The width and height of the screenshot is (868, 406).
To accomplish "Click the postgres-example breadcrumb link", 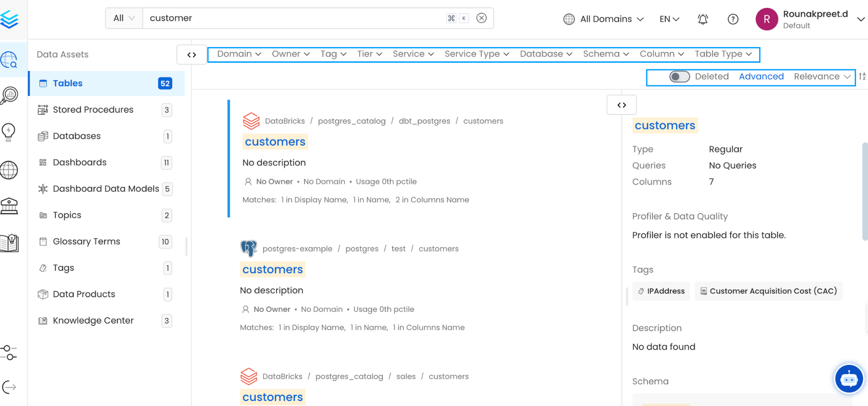I will tap(297, 249).
